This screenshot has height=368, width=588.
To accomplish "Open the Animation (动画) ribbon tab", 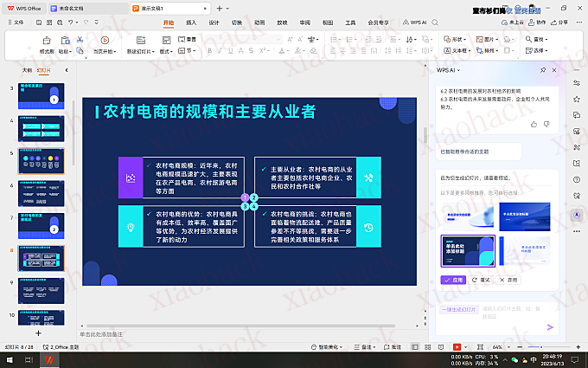I will pyautogui.click(x=259, y=23).
